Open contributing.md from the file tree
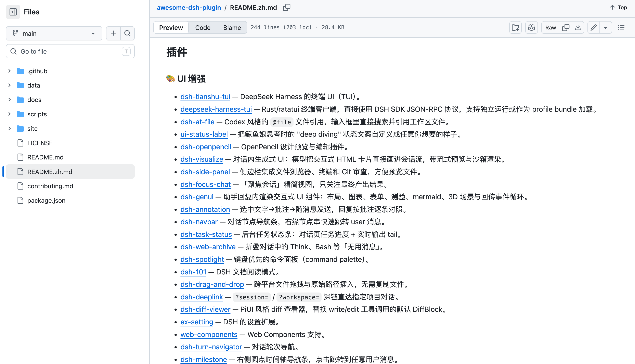The height and width of the screenshot is (364, 635). [70, 186]
